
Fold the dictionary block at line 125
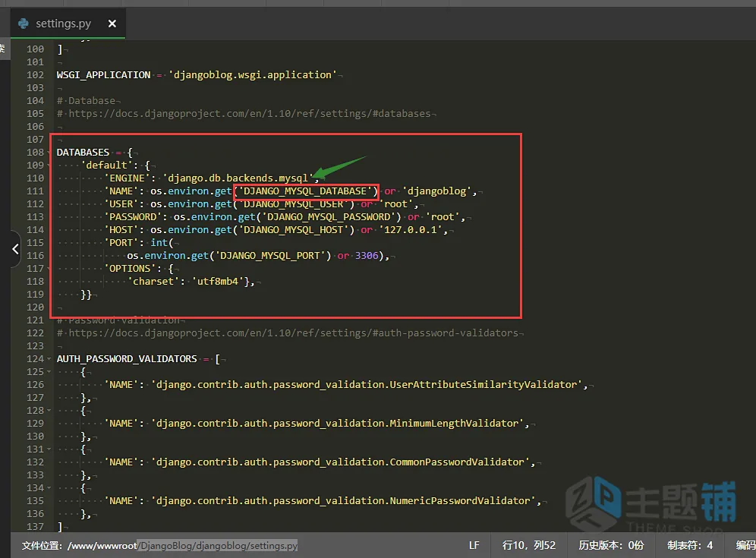(x=49, y=372)
